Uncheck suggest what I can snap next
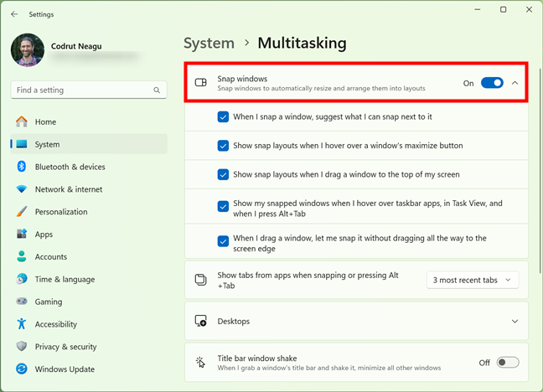The image size is (543, 392). tap(223, 116)
